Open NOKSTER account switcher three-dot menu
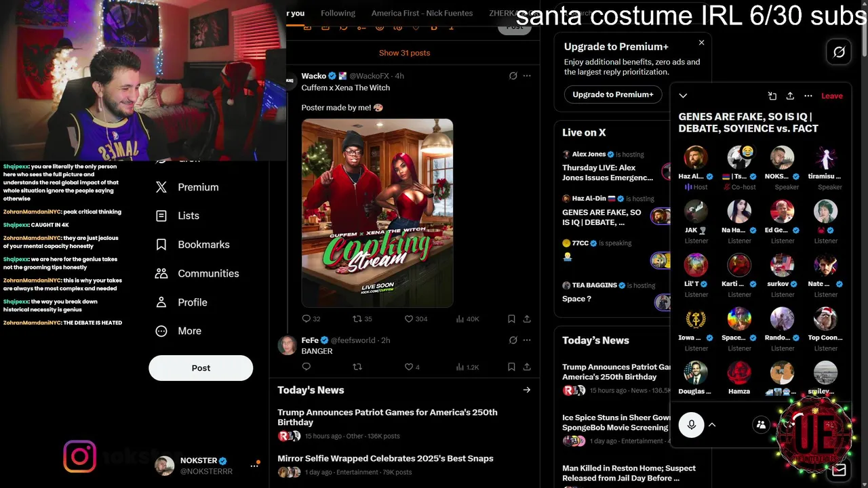The image size is (868, 488). click(254, 466)
